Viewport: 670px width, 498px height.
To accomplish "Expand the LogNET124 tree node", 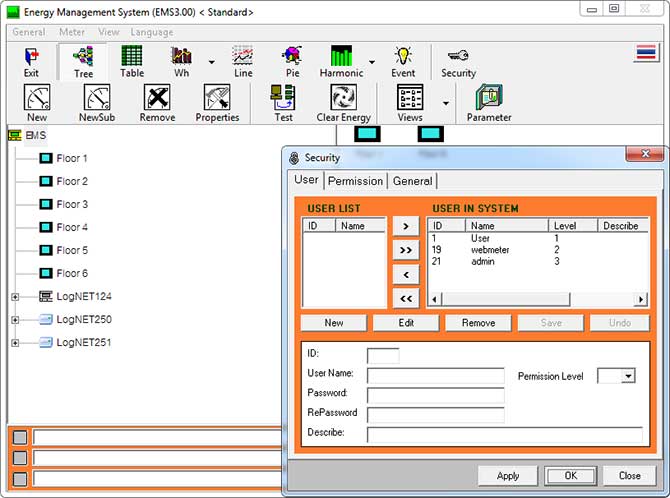I will pos(15,297).
